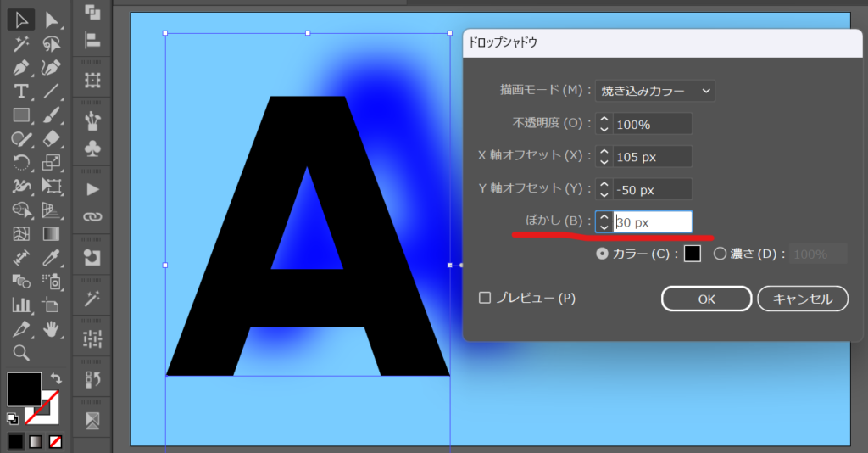Select the Pen tool
The height and width of the screenshot is (453, 868).
(x=21, y=68)
